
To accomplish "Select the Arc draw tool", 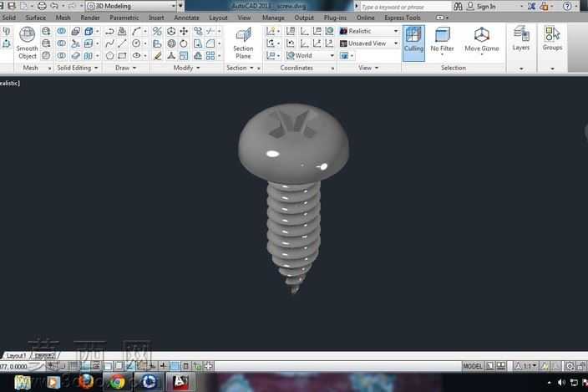I will point(136,31).
